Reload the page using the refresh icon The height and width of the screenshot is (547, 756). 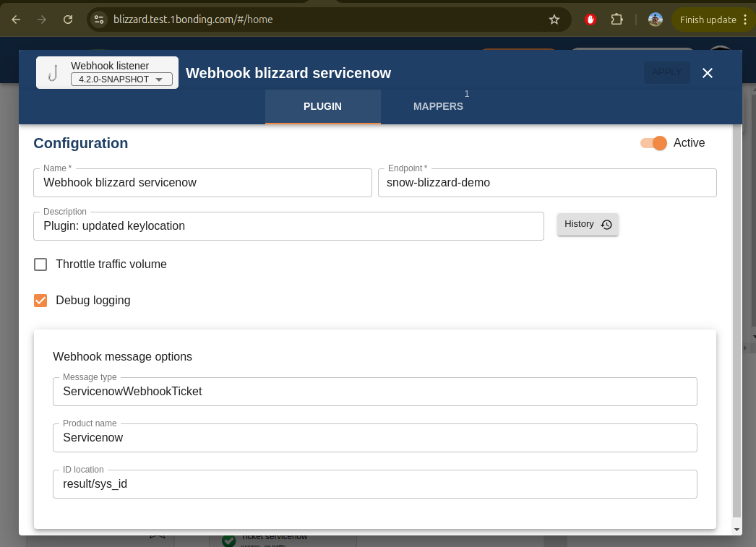[68, 20]
